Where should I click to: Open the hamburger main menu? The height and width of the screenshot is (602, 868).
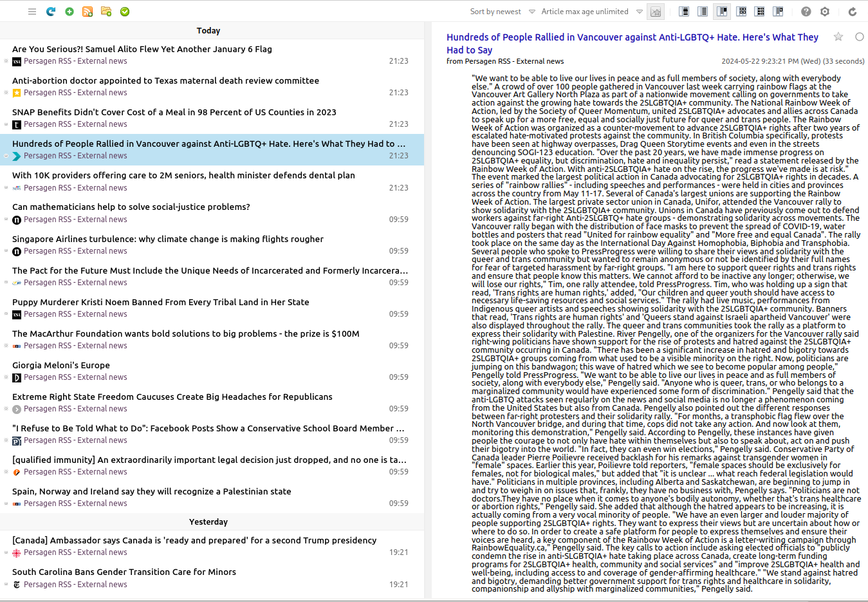[x=32, y=12]
